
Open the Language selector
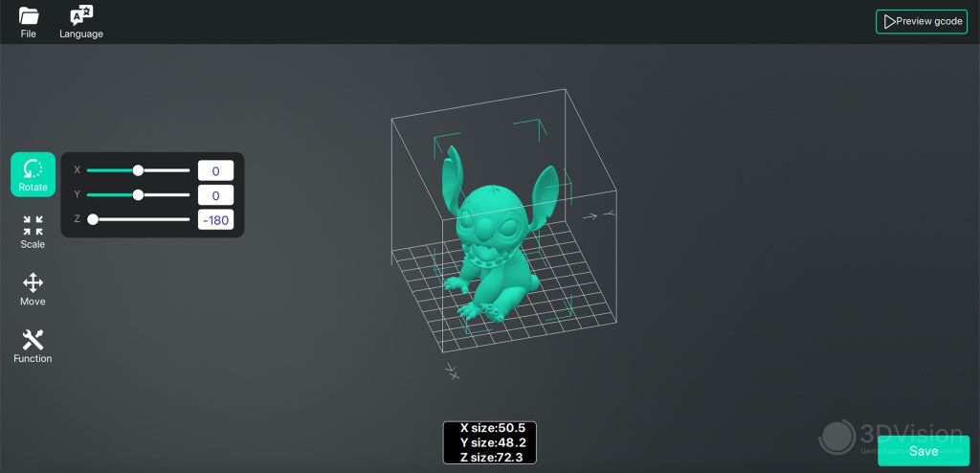coord(81,22)
